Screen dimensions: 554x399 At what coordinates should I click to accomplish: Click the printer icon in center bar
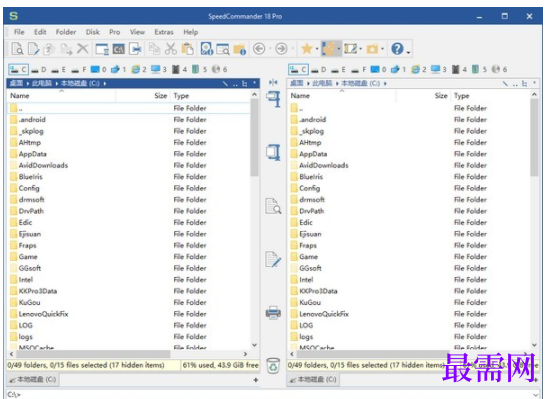click(273, 313)
